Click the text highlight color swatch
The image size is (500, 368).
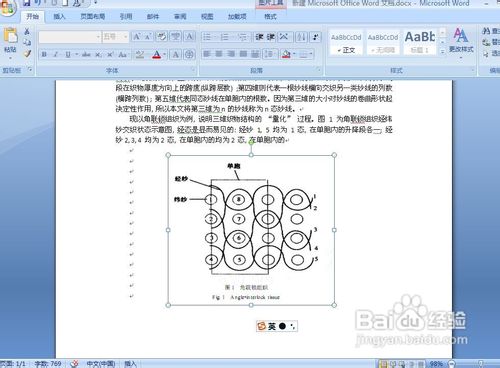tap(140, 54)
